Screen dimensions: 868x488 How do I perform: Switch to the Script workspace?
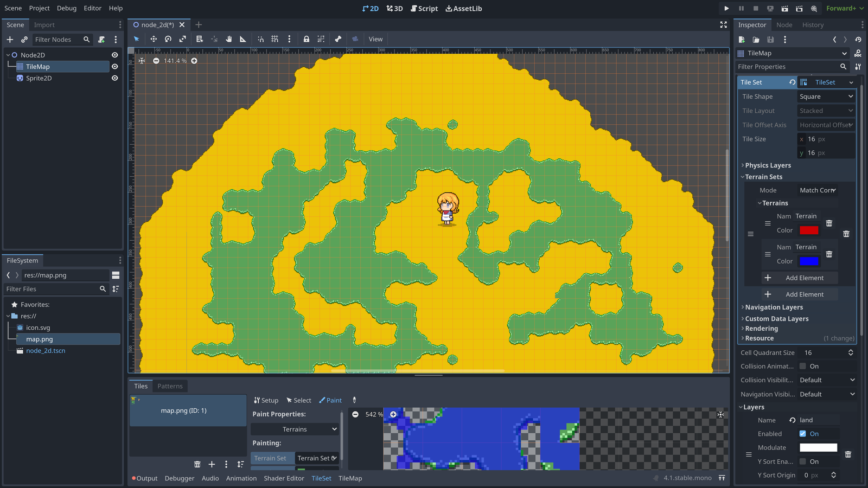(x=424, y=9)
